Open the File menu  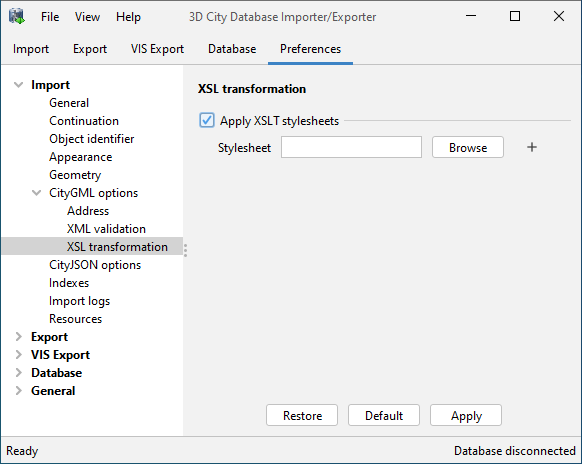click(50, 17)
